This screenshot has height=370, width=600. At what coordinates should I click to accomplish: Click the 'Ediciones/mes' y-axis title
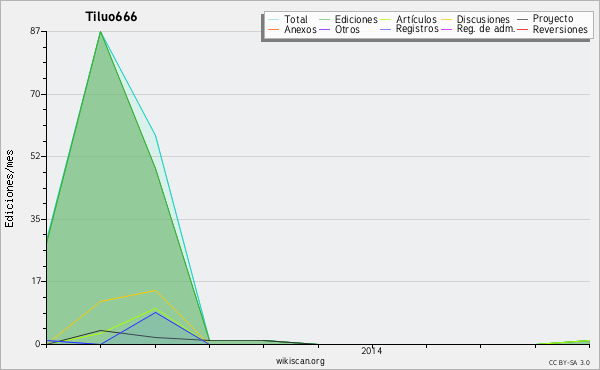coord(9,189)
